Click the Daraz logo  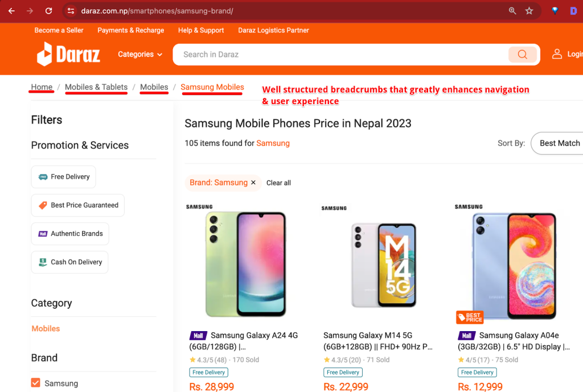[x=69, y=55]
